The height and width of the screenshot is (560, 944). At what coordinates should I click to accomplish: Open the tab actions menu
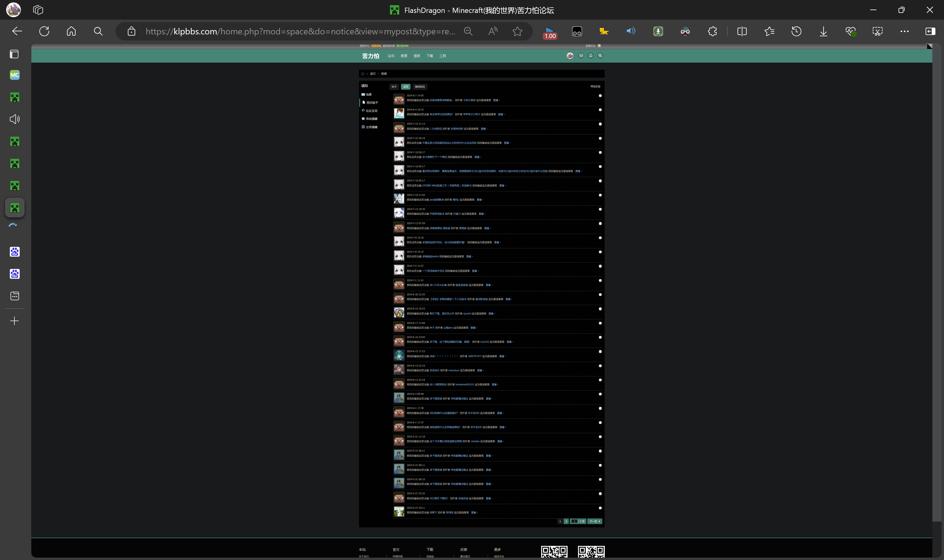[x=14, y=54]
